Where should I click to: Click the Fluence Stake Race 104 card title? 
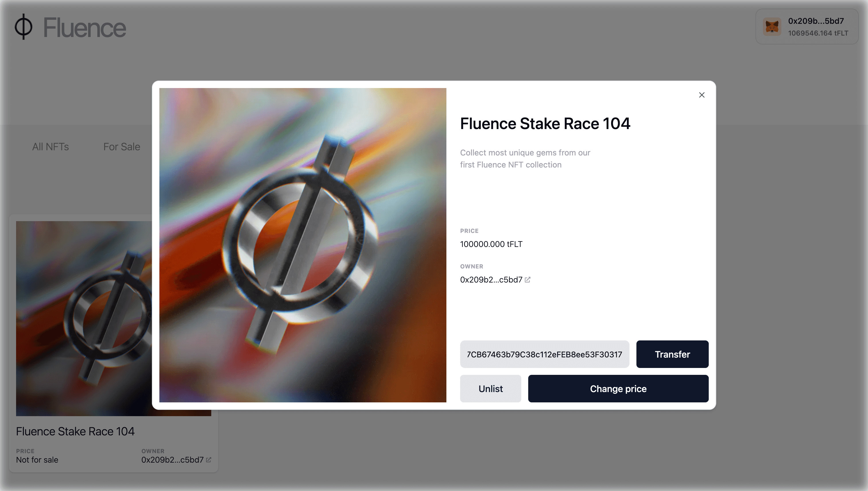coord(75,431)
